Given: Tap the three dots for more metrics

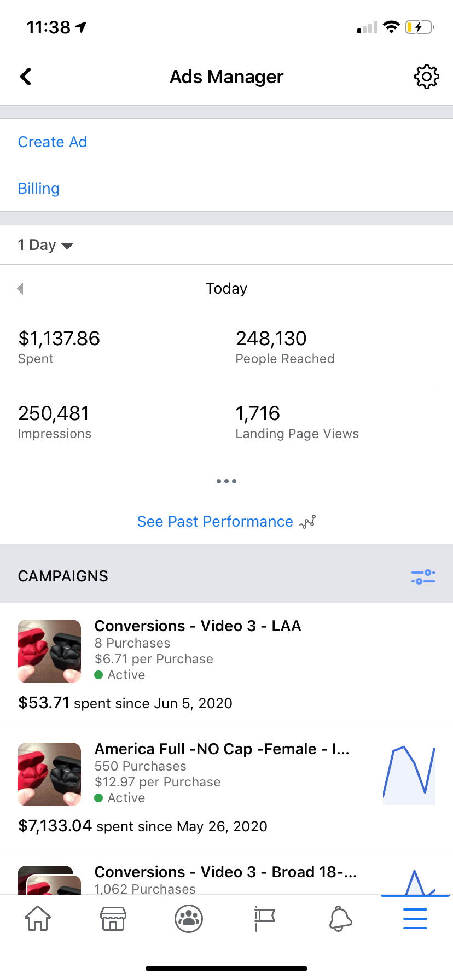Looking at the screenshot, I should coord(226,481).
